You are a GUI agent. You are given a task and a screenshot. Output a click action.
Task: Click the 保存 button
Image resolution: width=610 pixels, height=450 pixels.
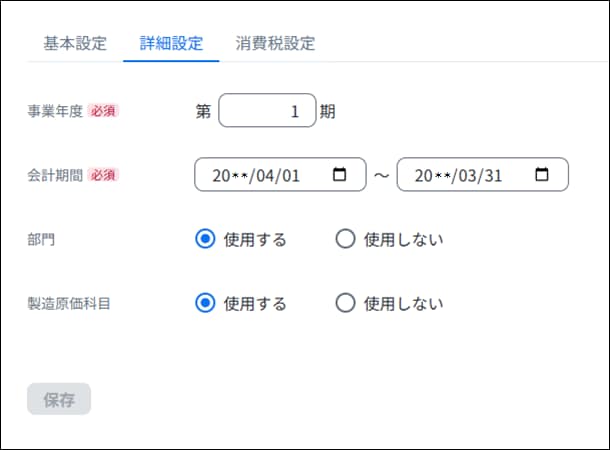59,399
